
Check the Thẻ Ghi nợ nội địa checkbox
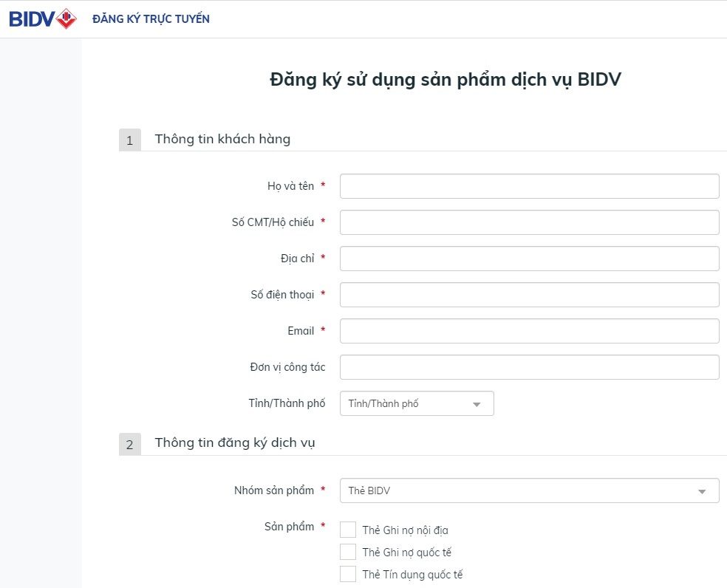tap(348, 530)
